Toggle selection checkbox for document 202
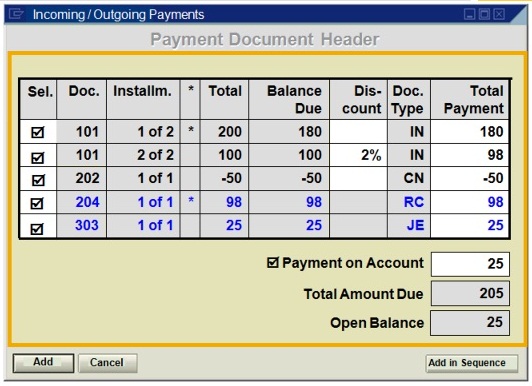Screen dimensions: 532x386 38,180
